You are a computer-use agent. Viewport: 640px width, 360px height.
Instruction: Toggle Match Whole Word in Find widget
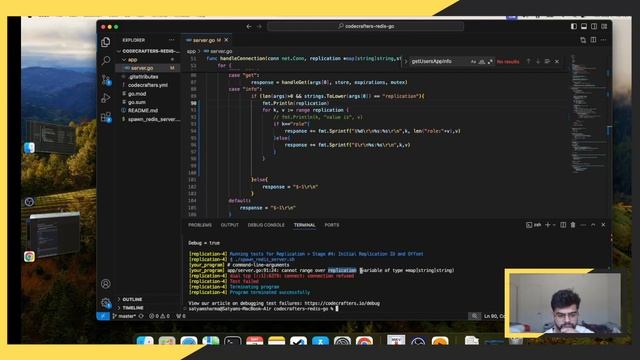coord(482,61)
